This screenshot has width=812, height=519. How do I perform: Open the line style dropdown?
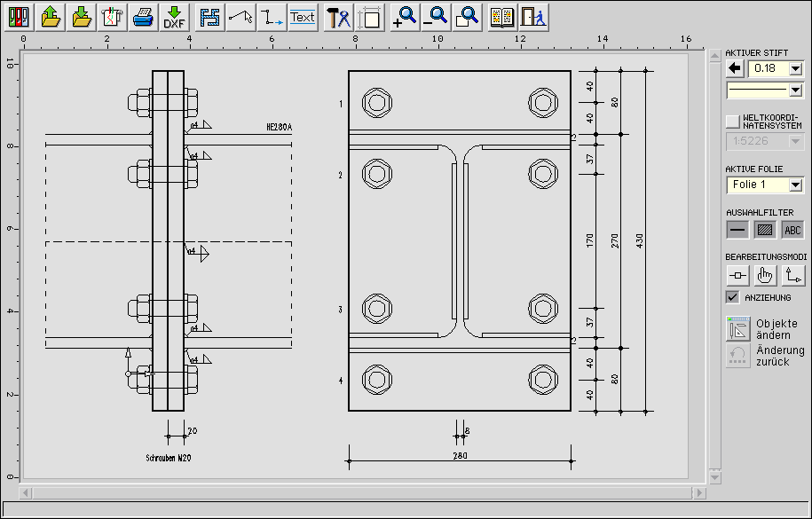795,90
